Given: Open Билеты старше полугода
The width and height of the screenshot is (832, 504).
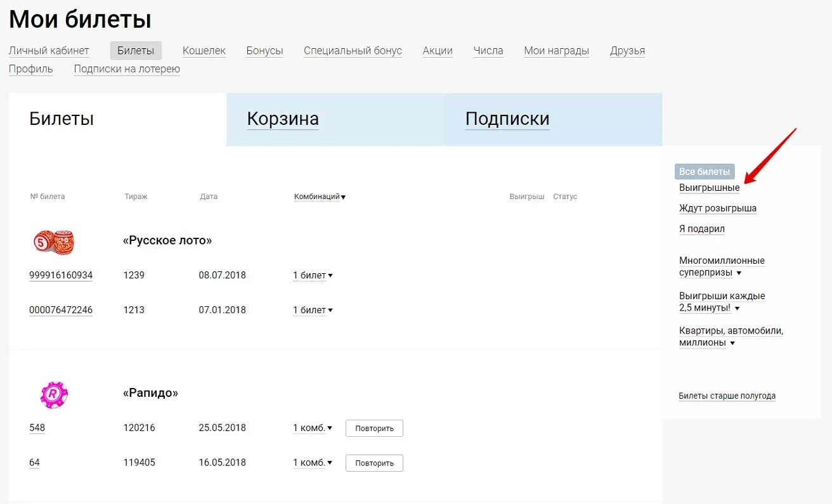Looking at the screenshot, I should [727, 396].
